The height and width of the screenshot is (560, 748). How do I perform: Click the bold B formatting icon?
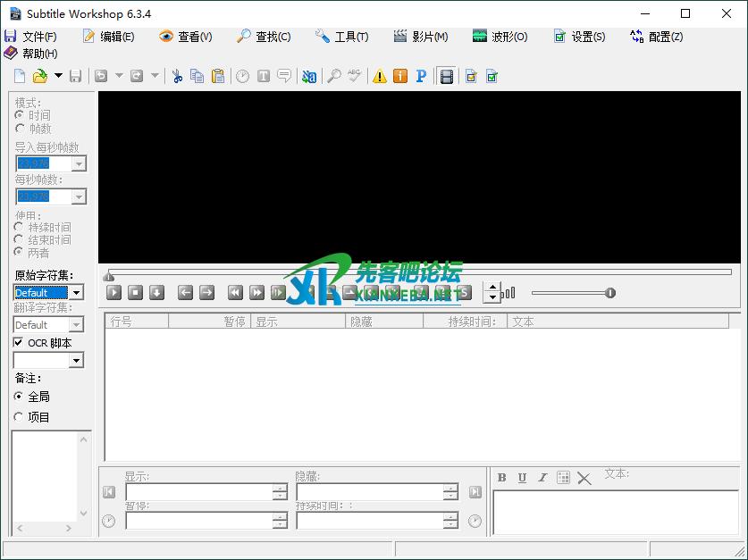(x=501, y=478)
